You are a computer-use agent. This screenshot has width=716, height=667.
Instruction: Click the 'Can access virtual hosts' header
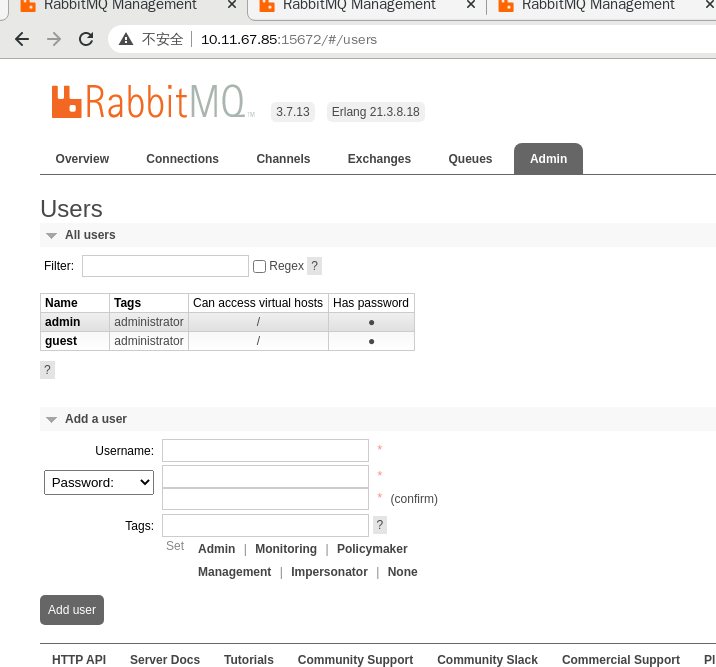click(x=258, y=303)
